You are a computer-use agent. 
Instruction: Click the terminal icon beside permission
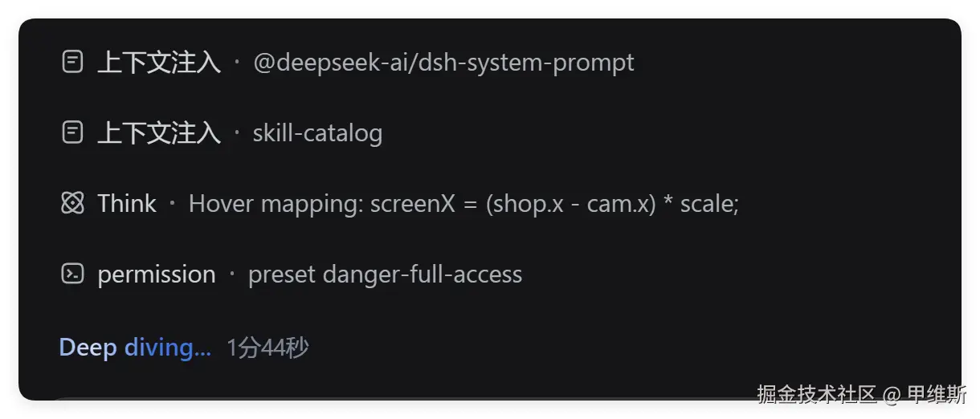(x=72, y=274)
